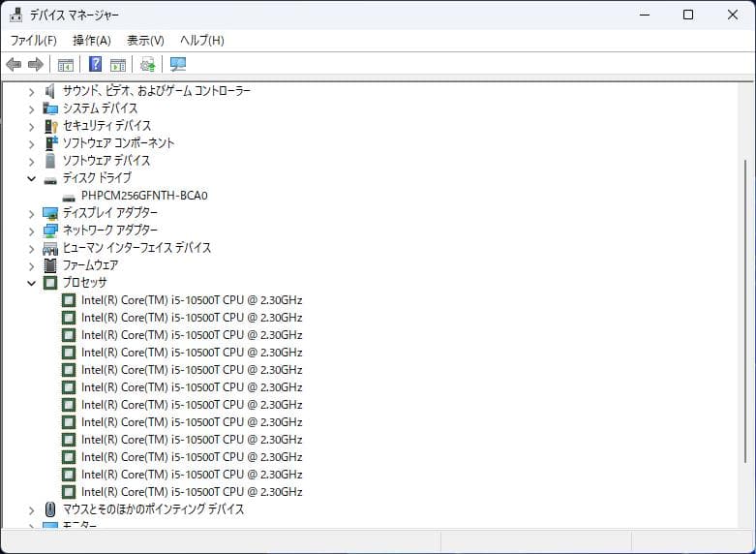Viewport: 756px width, 554px height.
Task: Click the システム デバイス folder icon
Action: (x=50, y=108)
